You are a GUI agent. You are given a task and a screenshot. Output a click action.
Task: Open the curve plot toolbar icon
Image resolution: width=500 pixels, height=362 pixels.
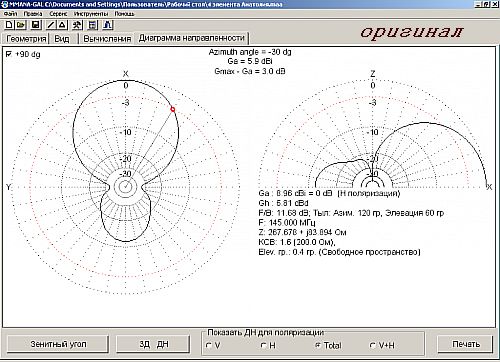(x=108, y=25)
